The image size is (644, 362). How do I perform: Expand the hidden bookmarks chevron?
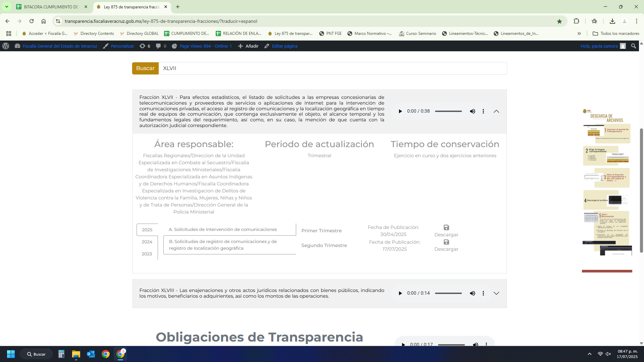tap(579, 34)
